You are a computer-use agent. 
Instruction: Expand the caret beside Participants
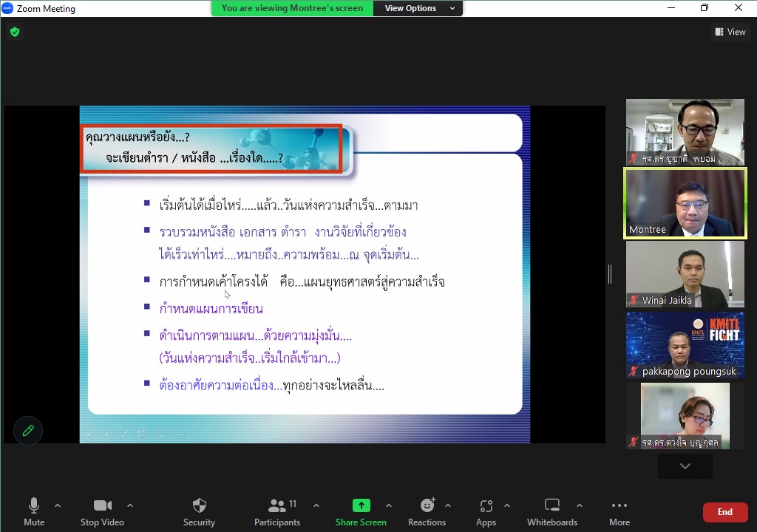coord(316,505)
